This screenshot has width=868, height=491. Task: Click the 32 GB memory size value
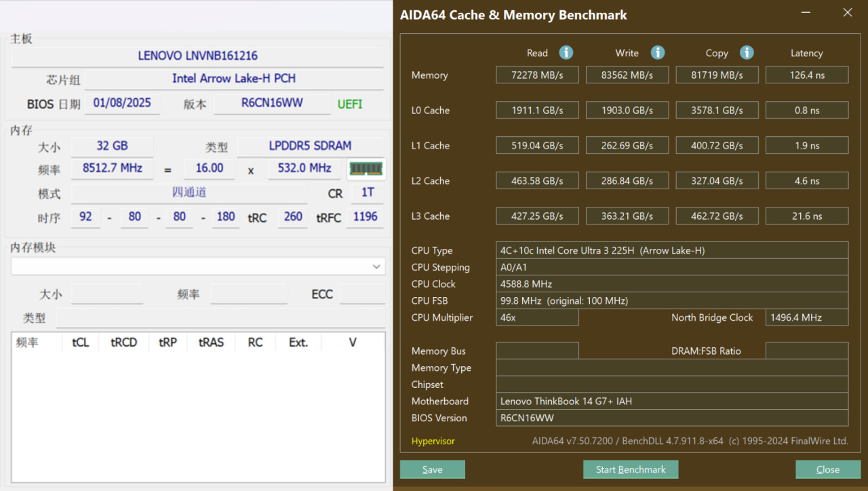112,146
